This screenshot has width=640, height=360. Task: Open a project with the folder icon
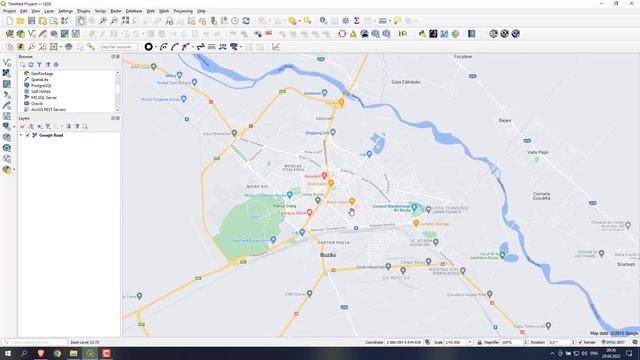click(x=20, y=21)
